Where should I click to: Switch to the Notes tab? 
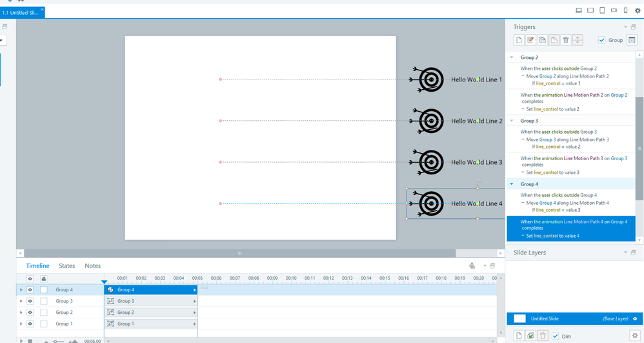(x=92, y=265)
